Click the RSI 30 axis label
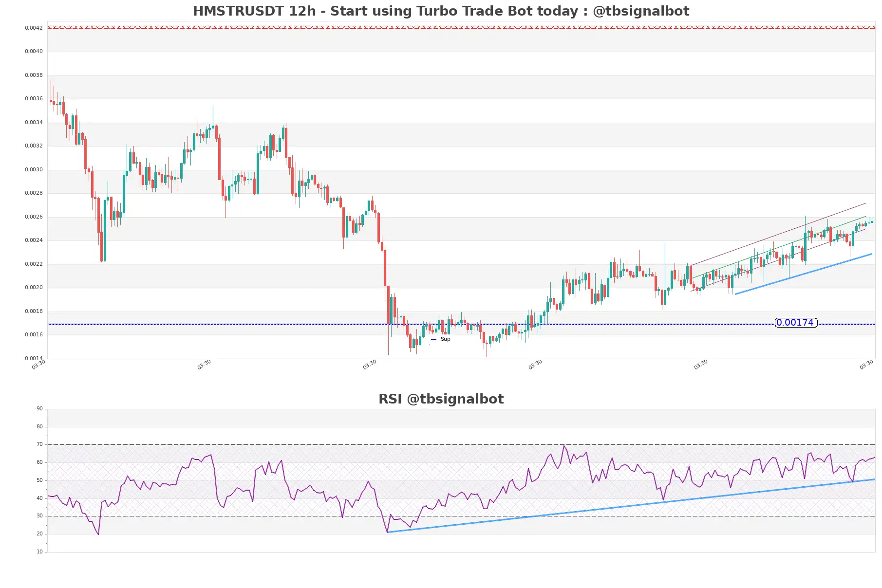Viewport: 882px width, 588px height. (x=39, y=515)
